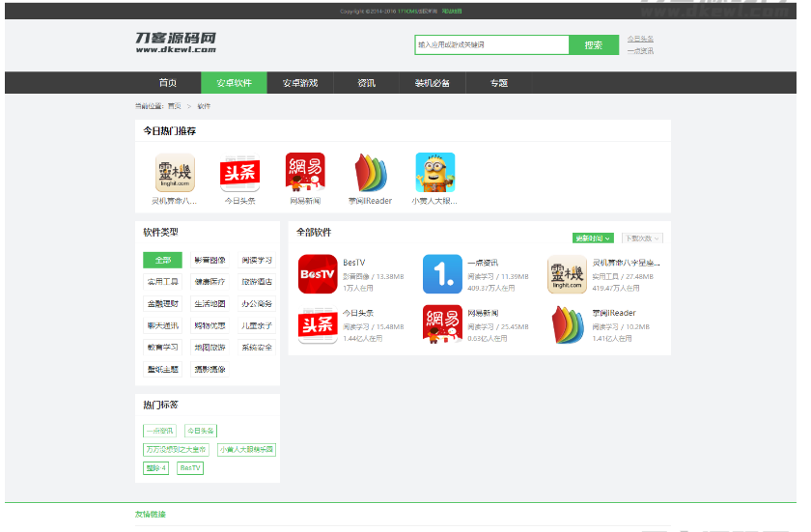
Task: Expand the 更新时间 sort dropdown
Action: click(594, 238)
